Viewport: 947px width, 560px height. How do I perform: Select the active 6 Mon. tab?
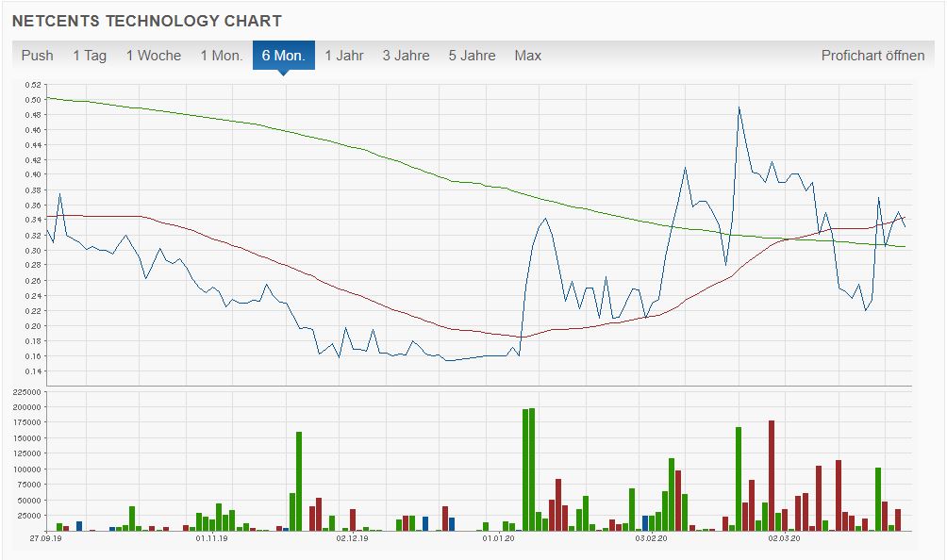point(283,56)
